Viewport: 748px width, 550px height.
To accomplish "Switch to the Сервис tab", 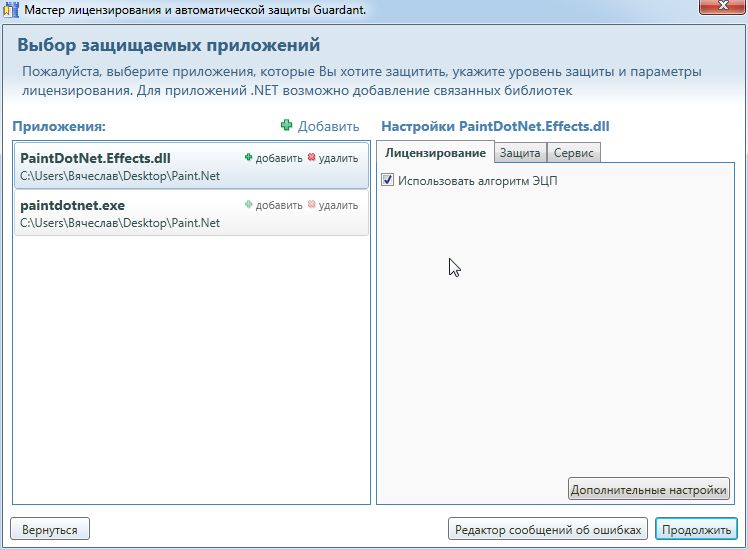I will click(574, 153).
